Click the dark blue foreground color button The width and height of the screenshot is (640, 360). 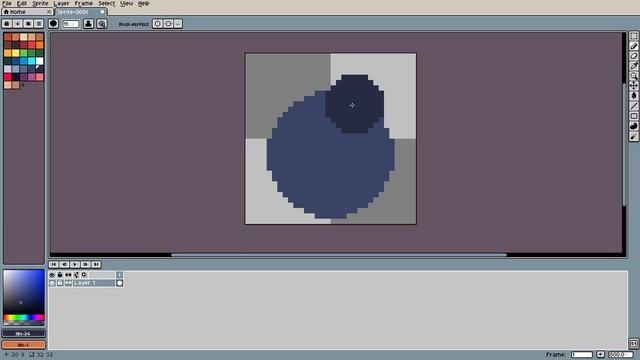click(x=24, y=333)
